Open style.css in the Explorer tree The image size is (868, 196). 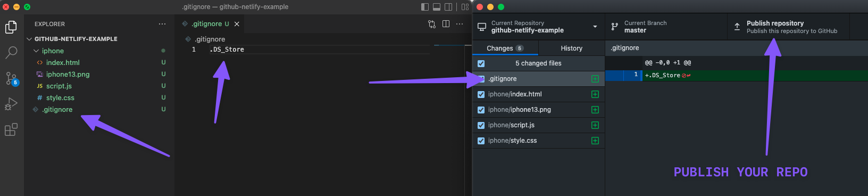60,98
